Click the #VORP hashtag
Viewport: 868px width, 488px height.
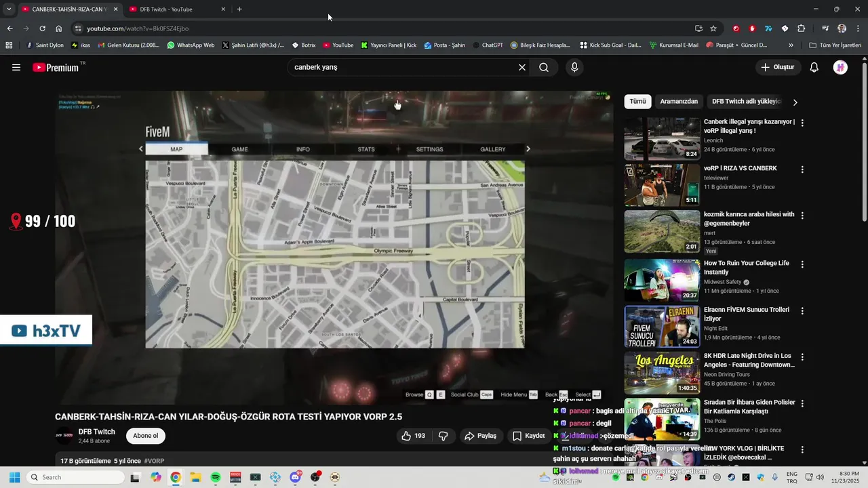[154, 461]
